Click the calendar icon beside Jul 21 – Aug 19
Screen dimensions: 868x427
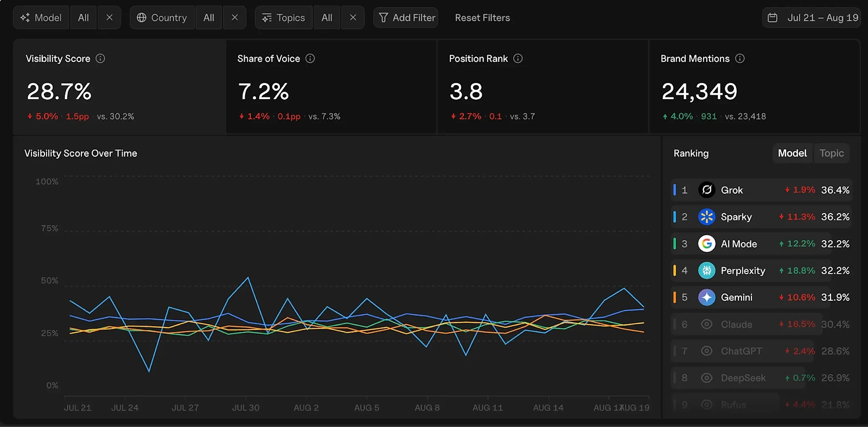coord(773,18)
